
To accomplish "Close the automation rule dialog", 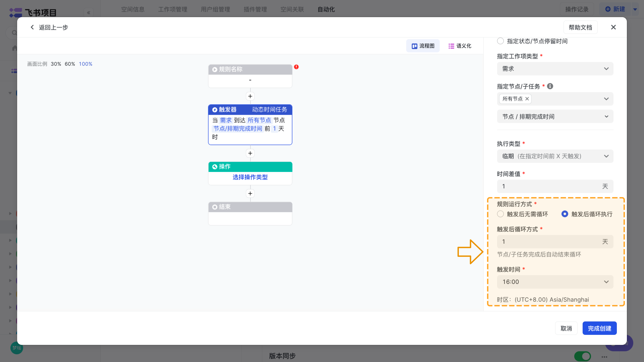I will pyautogui.click(x=613, y=27).
